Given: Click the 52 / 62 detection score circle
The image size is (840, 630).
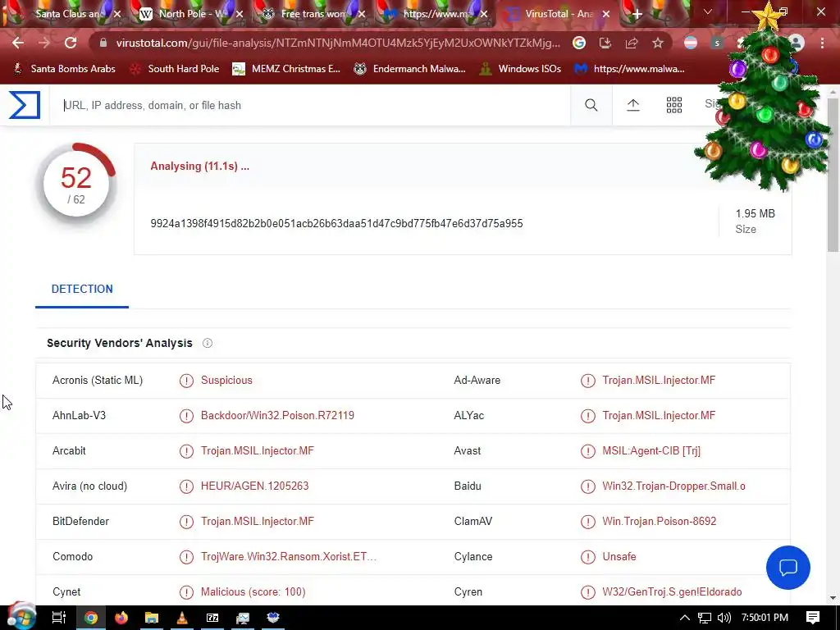Looking at the screenshot, I should pyautogui.click(x=76, y=184).
